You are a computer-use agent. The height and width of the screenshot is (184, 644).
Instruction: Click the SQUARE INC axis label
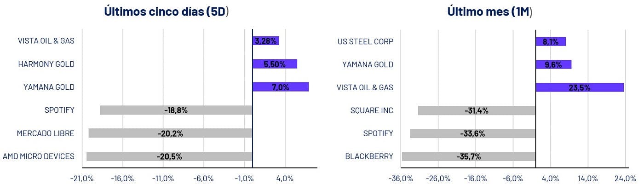tap(372, 110)
